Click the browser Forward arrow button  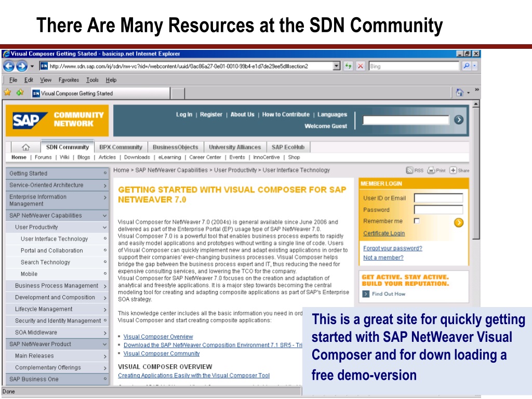[x=22, y=66]
